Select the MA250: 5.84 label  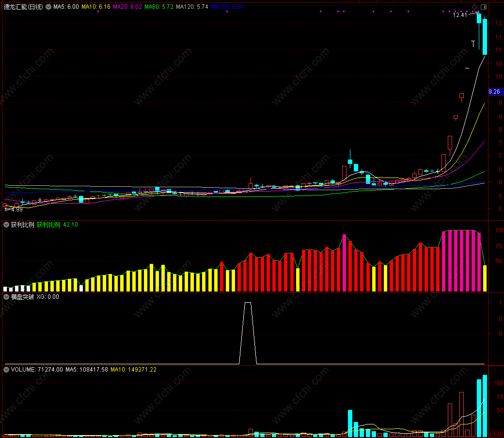[x=227, y=7]
